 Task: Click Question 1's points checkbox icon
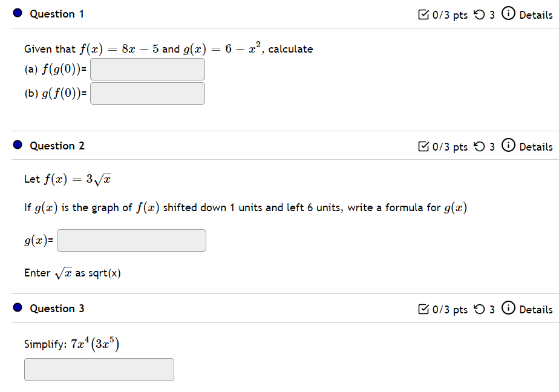tap(423, 15)
